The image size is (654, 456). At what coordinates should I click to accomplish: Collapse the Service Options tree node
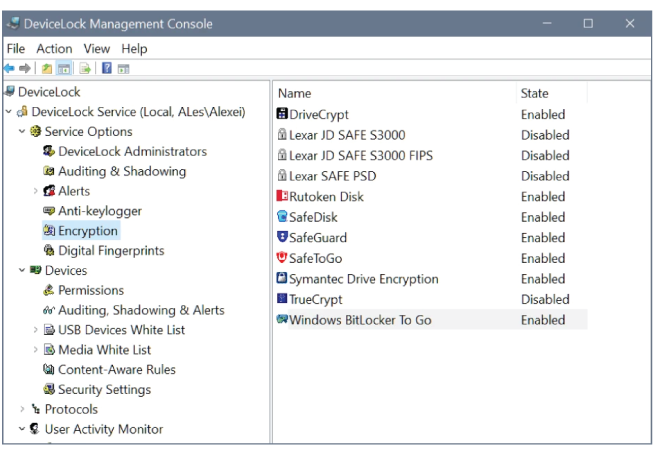point(22,131)
